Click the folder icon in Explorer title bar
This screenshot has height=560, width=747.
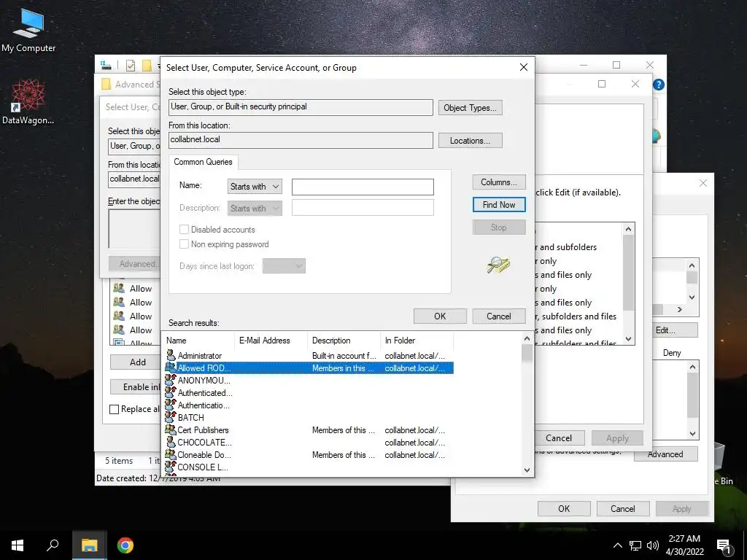(147, 65)
